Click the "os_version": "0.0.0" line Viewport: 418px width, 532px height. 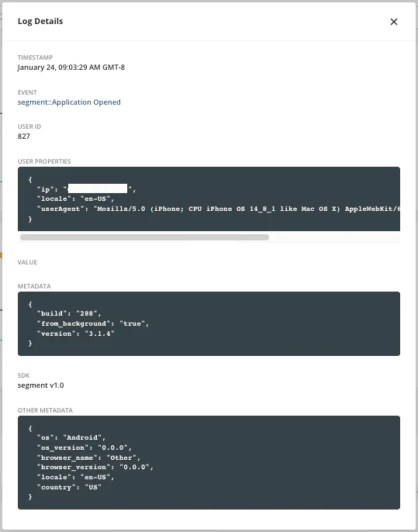point(84,448)
